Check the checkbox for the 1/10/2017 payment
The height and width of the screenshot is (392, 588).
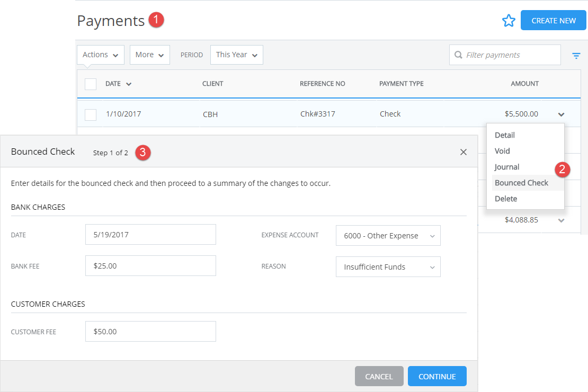[90, 113]
